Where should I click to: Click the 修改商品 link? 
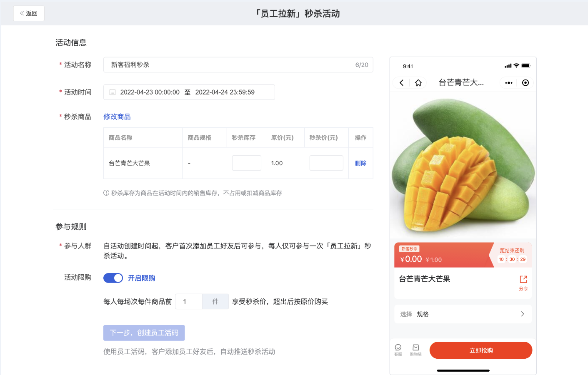point(117,117)
